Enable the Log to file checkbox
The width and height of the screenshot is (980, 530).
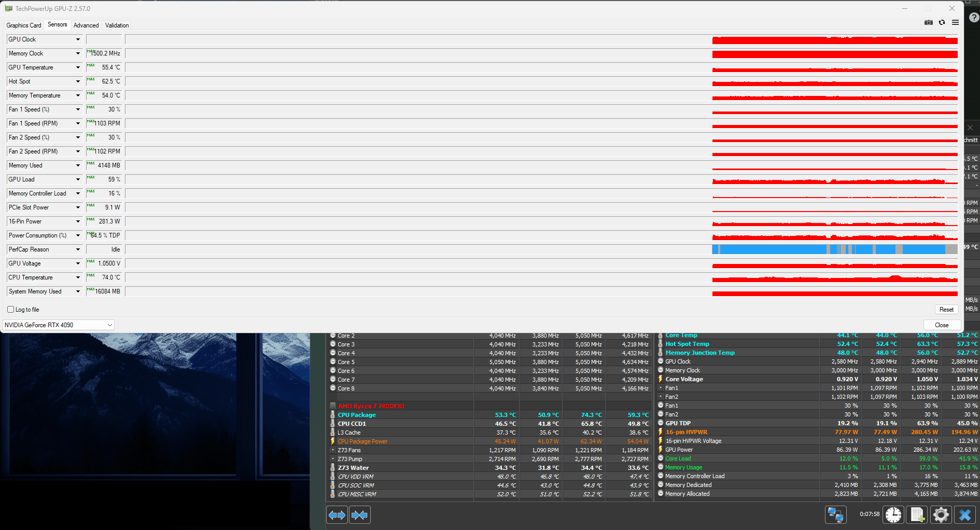point(11,310)
